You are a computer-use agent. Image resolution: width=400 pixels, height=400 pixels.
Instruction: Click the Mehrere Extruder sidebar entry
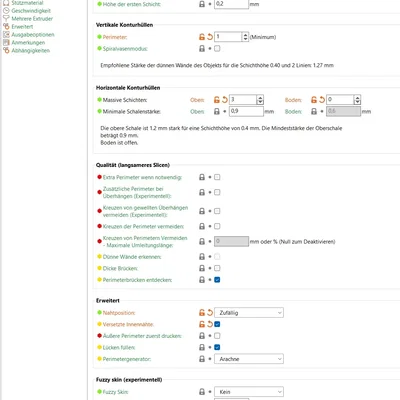pos(32,19)
